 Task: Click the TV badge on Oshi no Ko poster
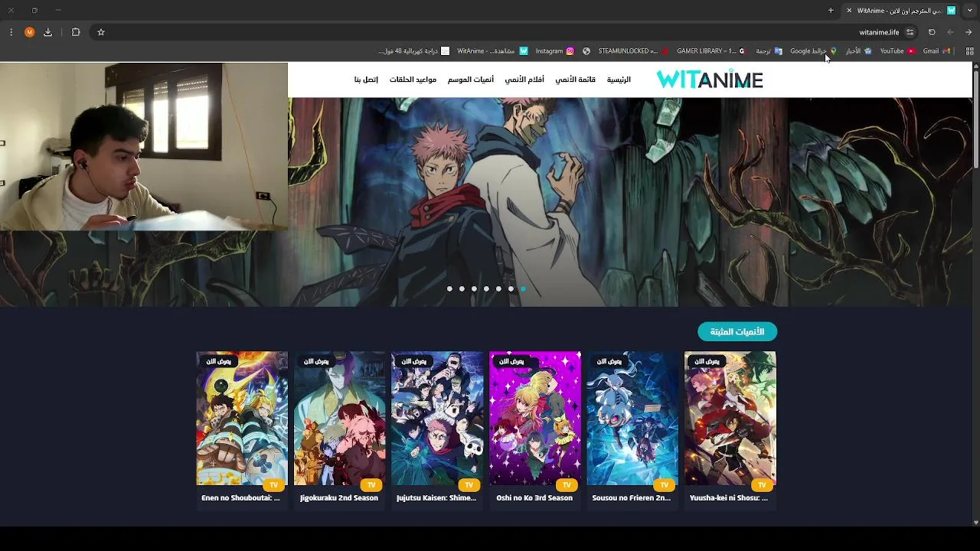567,484
